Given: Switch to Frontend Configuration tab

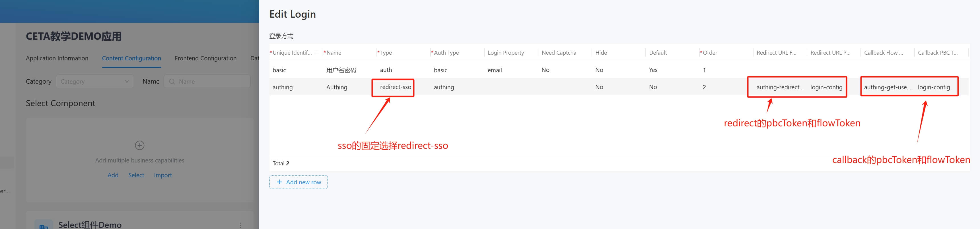Looking at the screenshot, I should click(x=205, y=58).
